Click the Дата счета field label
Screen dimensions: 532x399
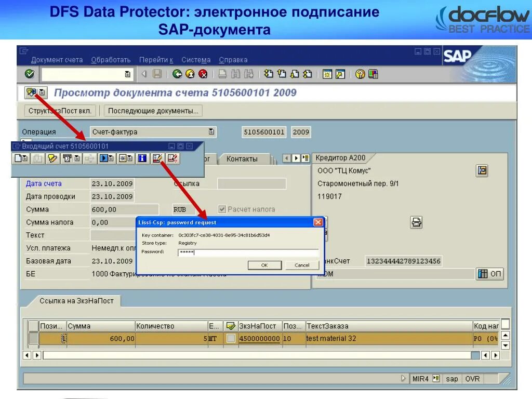(x=44, y=183)
